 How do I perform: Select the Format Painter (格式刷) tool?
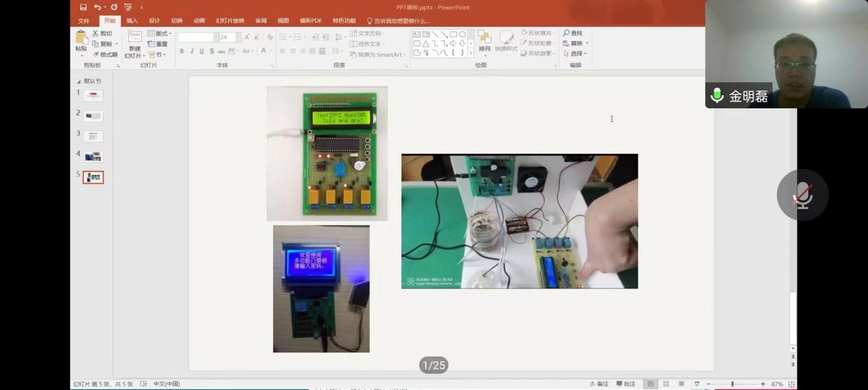pos(105,54)
